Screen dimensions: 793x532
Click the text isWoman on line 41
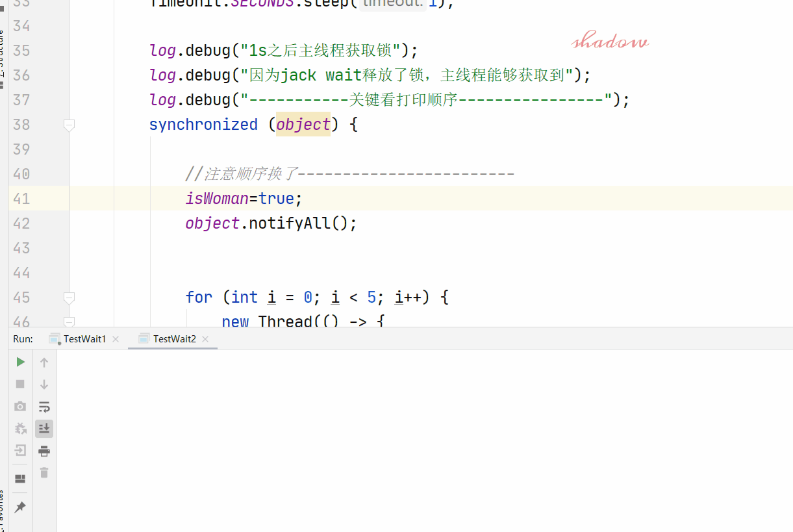217,198
